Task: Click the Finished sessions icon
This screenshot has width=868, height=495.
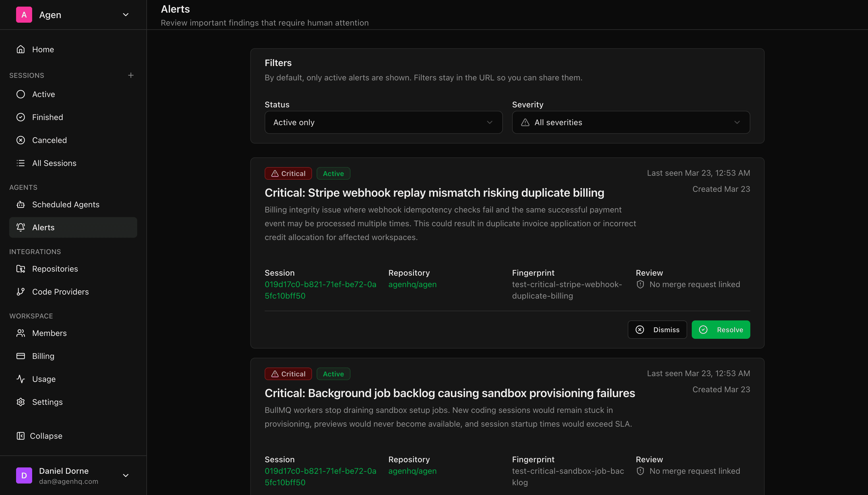Action: [x=20, y=117]
